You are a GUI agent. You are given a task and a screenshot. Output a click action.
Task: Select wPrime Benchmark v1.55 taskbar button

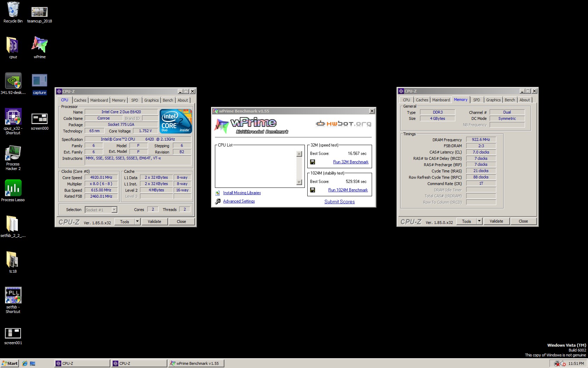point(196,363)
